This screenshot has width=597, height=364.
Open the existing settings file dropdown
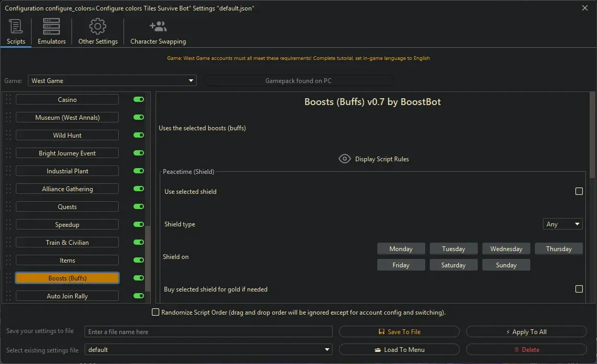coord(327,350)
